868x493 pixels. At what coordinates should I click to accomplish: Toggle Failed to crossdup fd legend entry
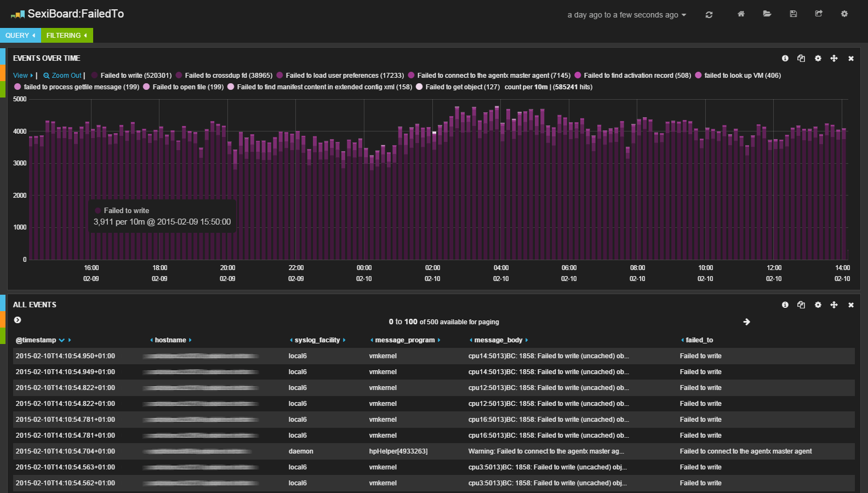click(224, 76)
